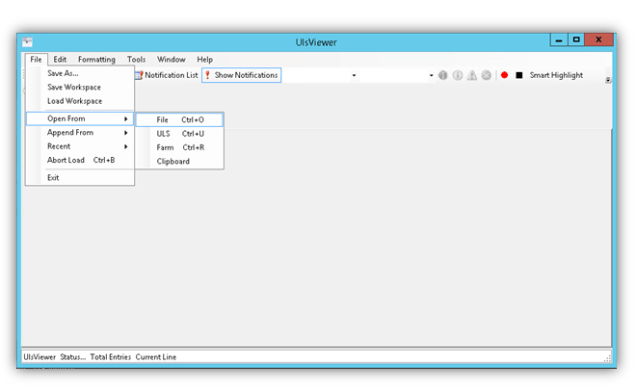Open the Window menu

pyautogui.click(x=171, y=59)
